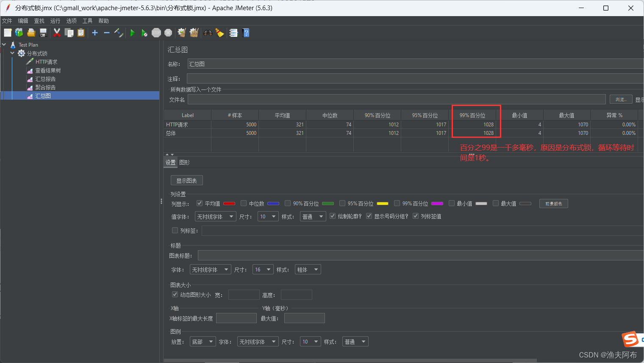Enable the 最大值 column checkbox
644x363 pixels.
(496, 204)
